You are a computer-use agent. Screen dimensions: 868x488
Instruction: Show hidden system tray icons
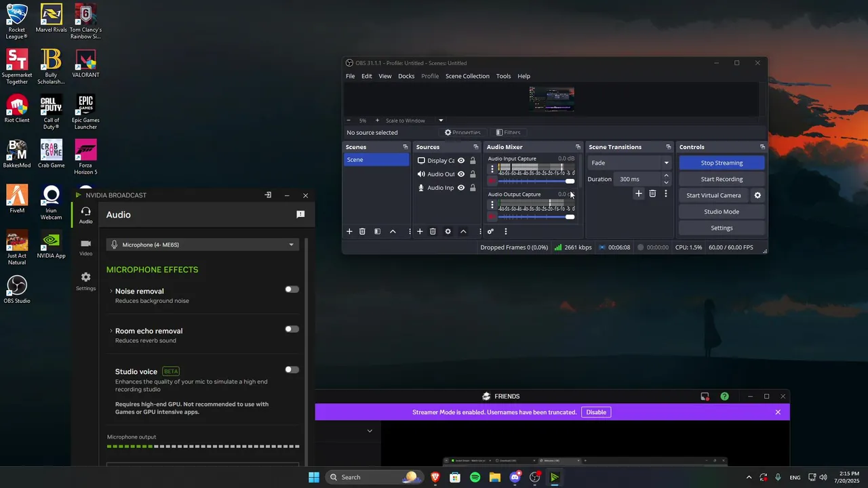pos(749,477)
